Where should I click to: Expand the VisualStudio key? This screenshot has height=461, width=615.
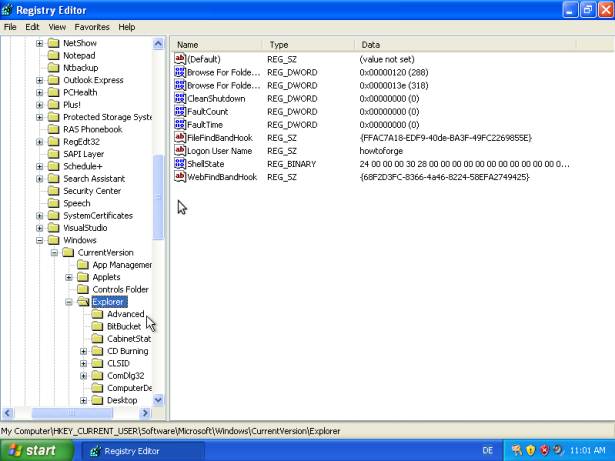tap(40, 228)
